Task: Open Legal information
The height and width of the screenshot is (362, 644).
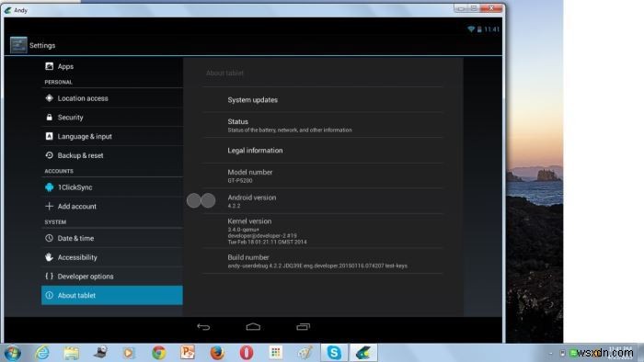Action: point(322,151)
